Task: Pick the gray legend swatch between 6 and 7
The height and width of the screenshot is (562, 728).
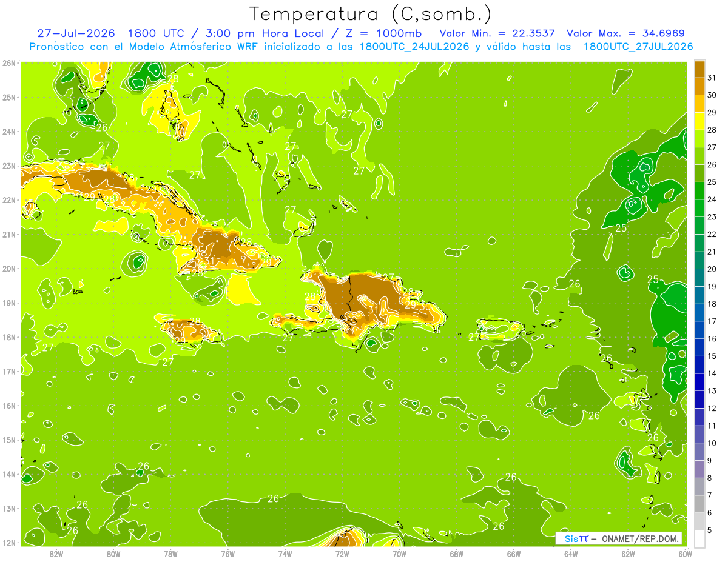Action: 699,504
